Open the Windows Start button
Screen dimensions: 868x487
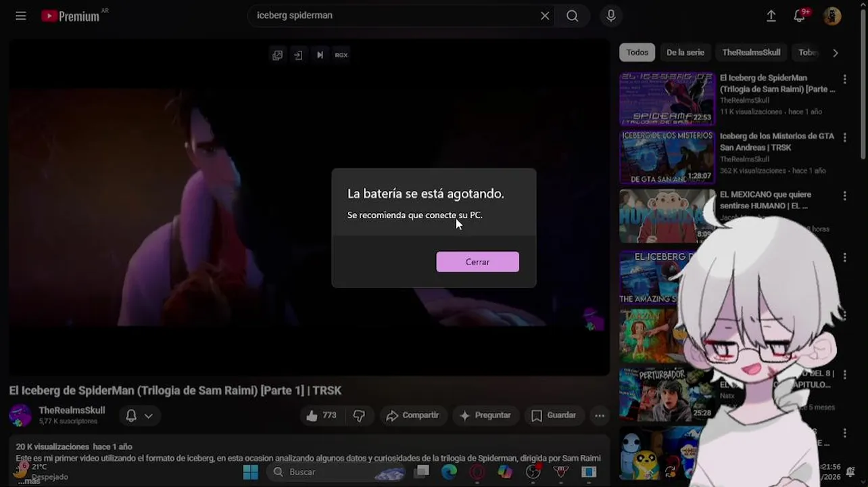(x=250, y=472)
